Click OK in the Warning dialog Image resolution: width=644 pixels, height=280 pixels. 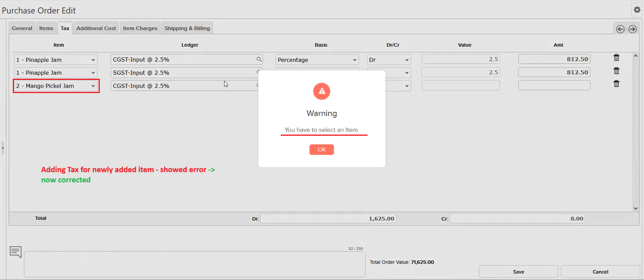[x=321, y=149]
